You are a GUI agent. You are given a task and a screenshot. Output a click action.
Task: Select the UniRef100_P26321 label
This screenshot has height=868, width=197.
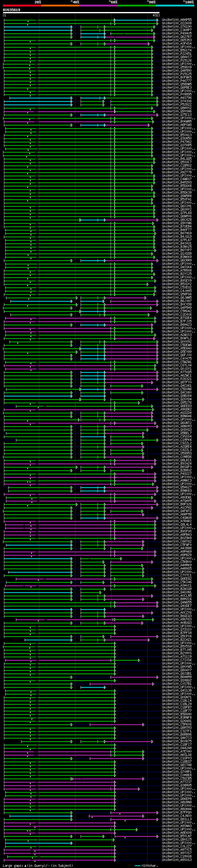coord(177,379)
